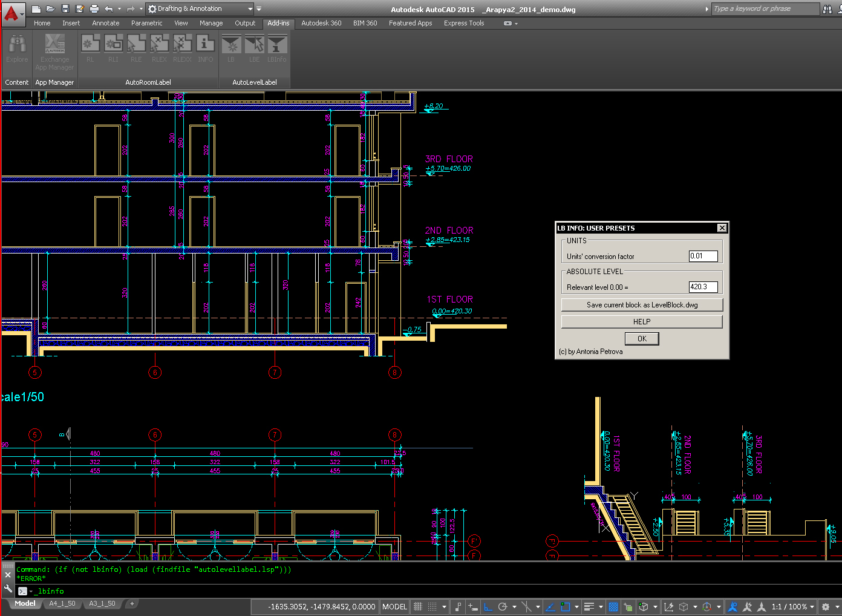Click the Relevant level 0.00 input field

(703, 287)
